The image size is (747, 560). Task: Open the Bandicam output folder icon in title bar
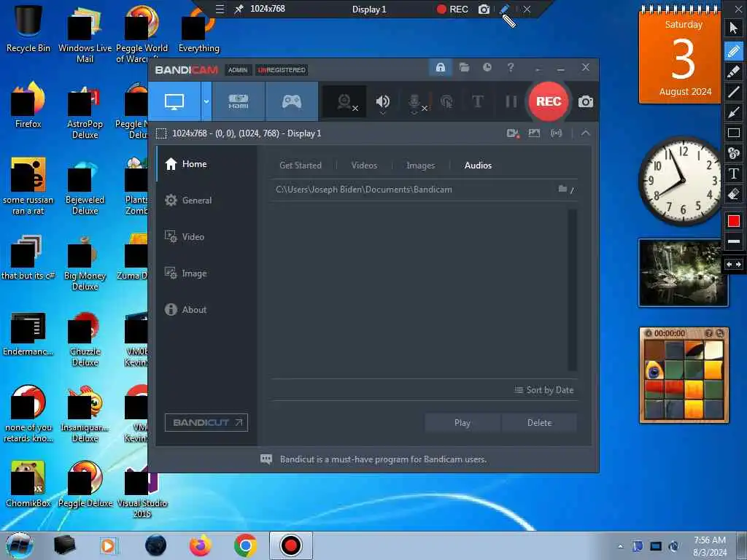click(x=464, y=67)
